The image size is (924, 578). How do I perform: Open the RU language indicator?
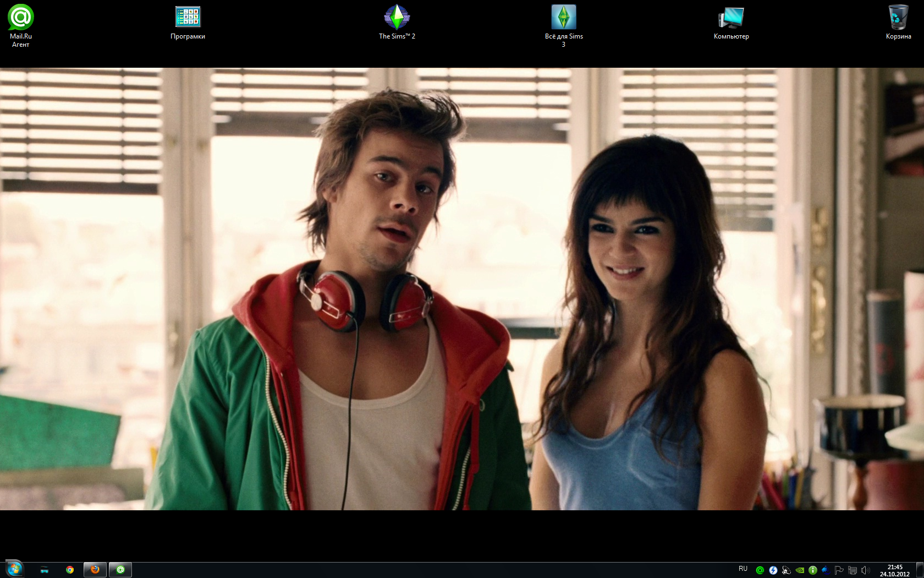743,569
